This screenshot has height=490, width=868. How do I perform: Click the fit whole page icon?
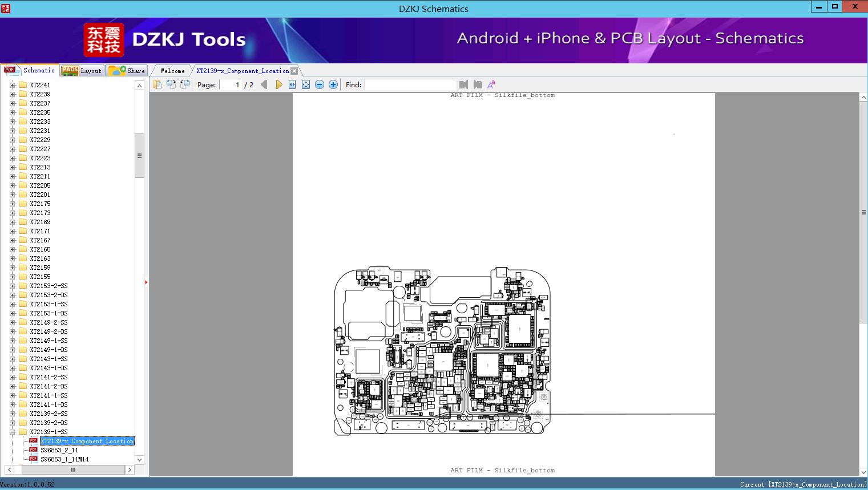[x=306, y=84]
